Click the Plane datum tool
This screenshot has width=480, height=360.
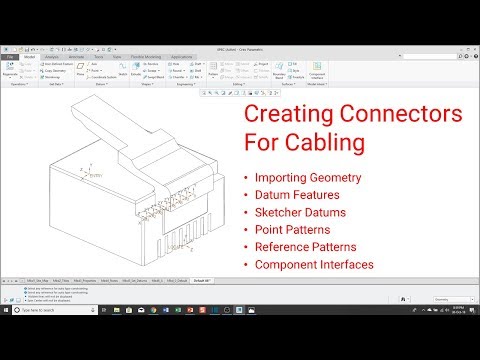(80, 69)
